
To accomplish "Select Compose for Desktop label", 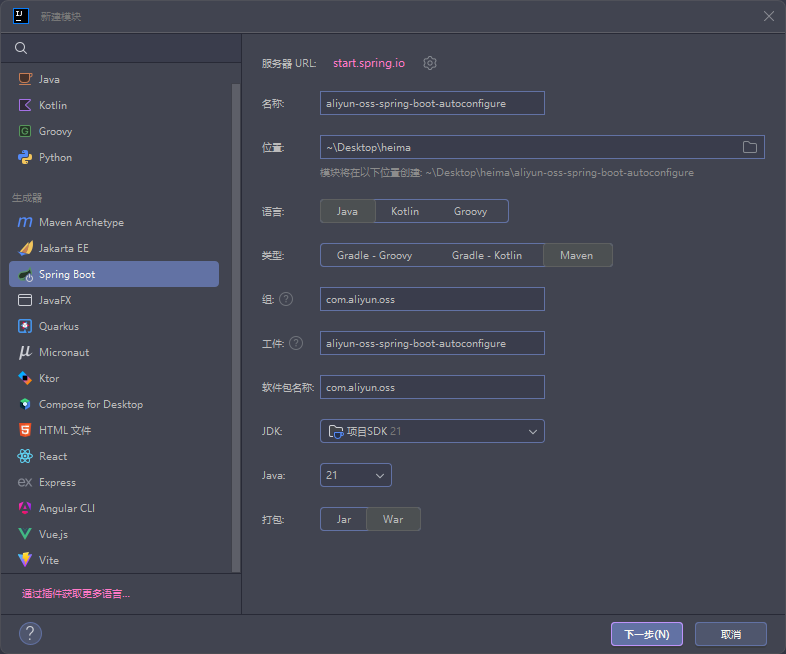I will tap(91, 404).
